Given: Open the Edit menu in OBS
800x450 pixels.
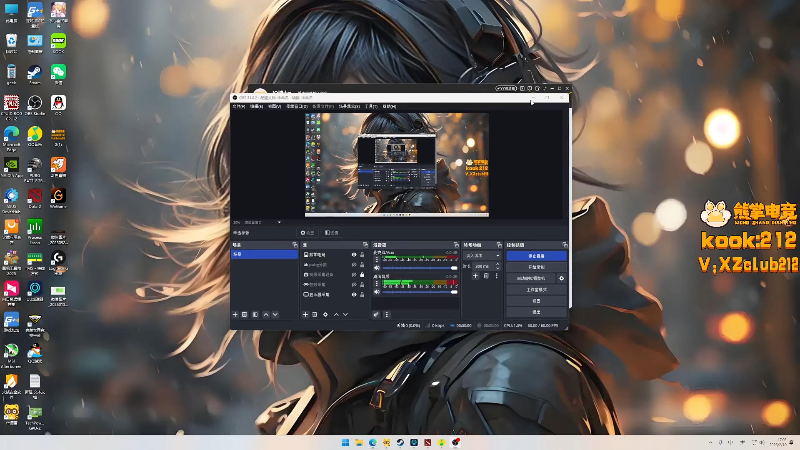Looking at the screenshot, I should [256, 106].
